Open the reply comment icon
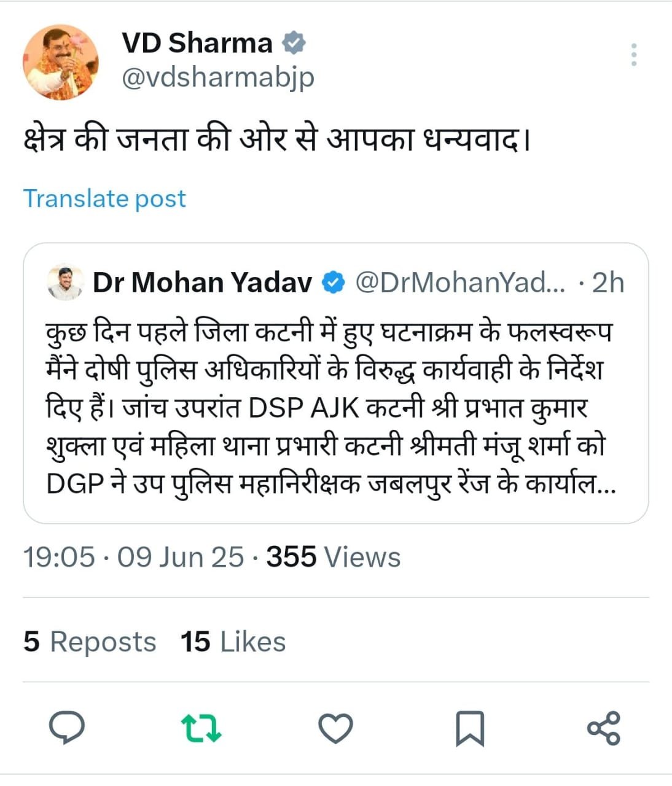 66,728
